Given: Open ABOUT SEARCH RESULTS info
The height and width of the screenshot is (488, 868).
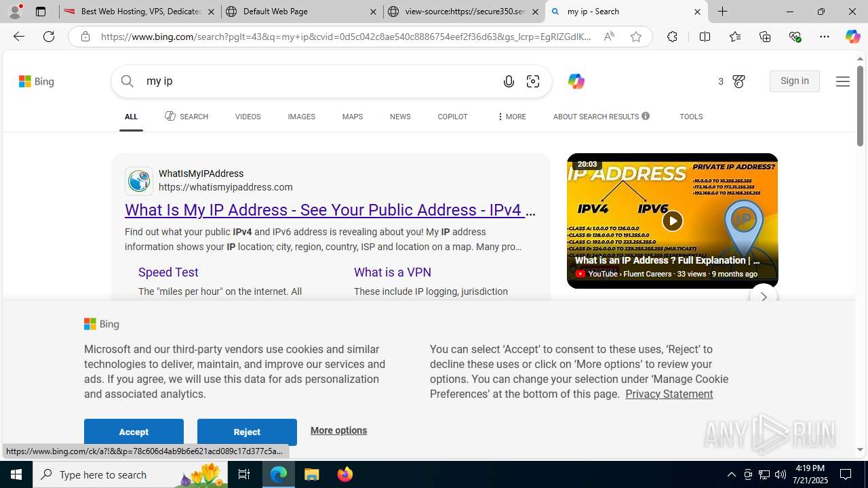Looking at the screenshot, I should tap(601, 117).
